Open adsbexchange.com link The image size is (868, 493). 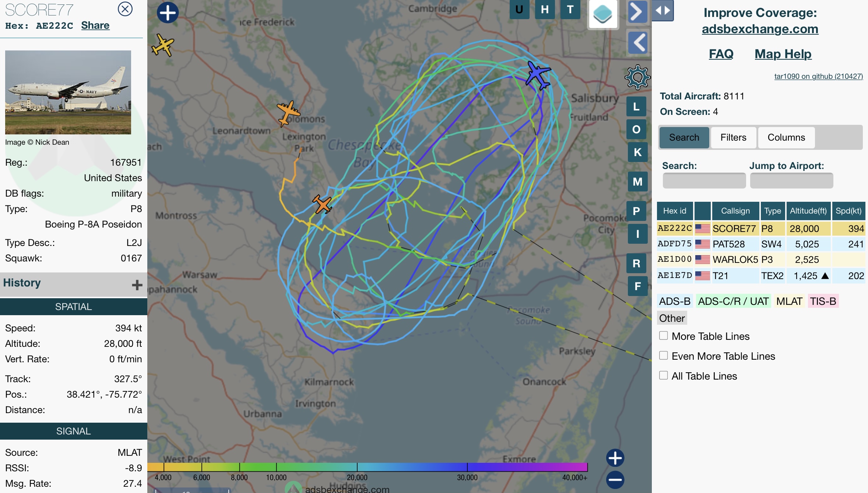point(760,29)
